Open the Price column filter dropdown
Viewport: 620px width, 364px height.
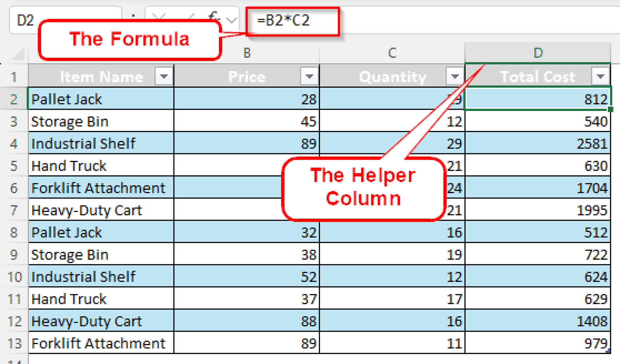pos(308,76)
